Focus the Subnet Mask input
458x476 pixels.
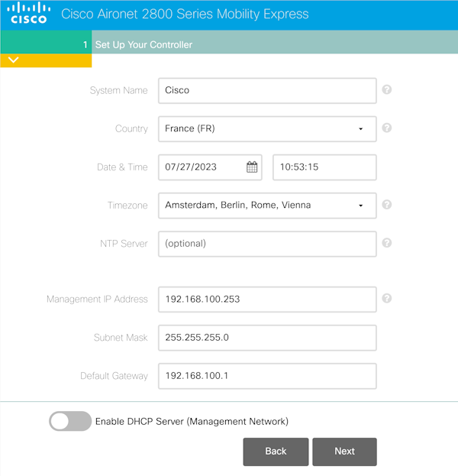267,338
